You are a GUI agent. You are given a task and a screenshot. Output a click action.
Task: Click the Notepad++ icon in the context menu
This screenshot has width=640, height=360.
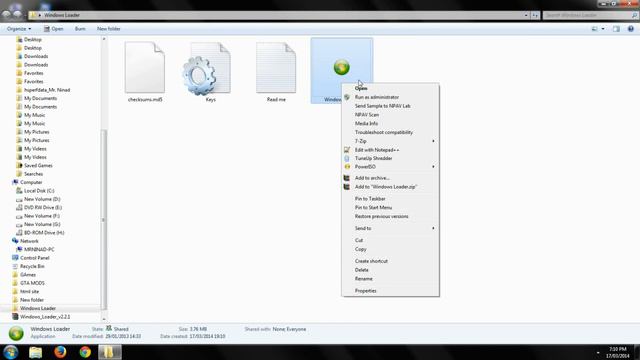pyautogui.click(x=347, y=150)
